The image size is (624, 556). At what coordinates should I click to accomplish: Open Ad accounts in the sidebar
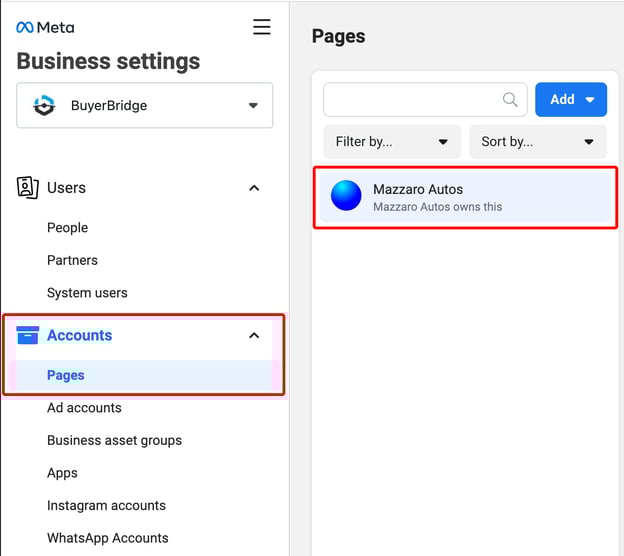click(84, 408)
